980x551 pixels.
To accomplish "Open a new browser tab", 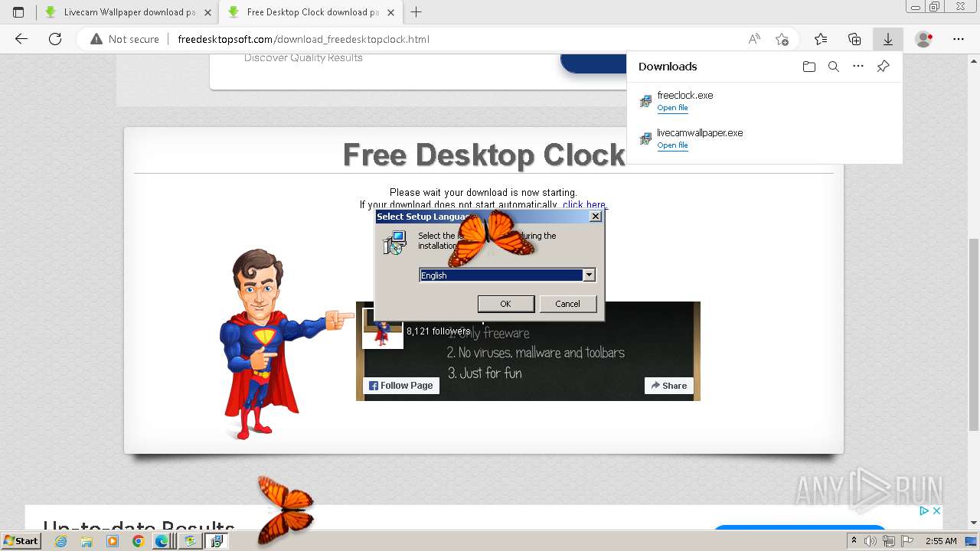I will point(416,12).
